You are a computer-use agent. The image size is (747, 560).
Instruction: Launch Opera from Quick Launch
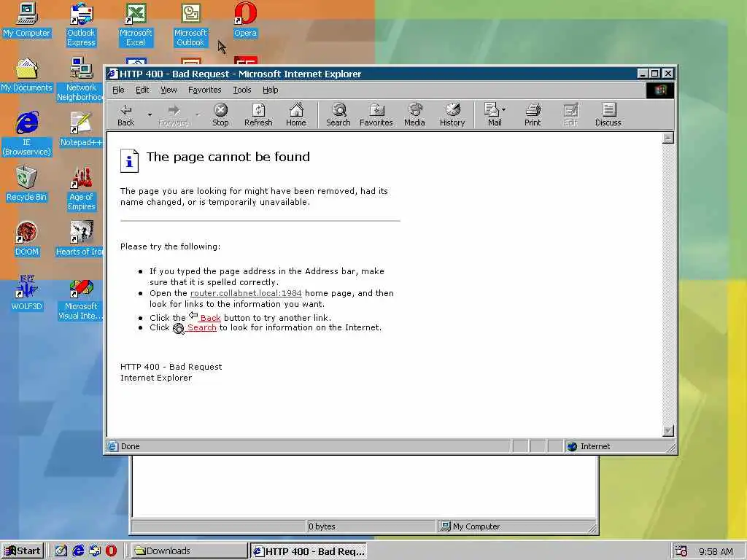(111, 551)
